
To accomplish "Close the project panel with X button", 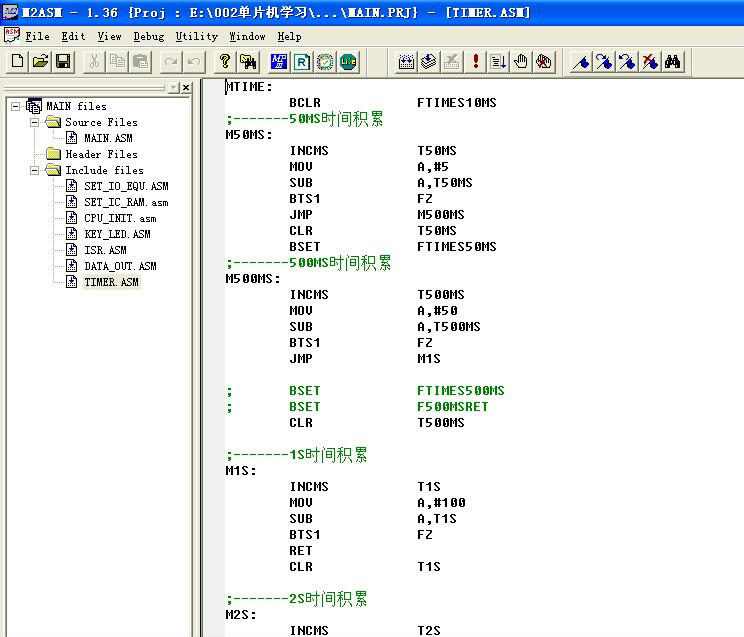I will tap(186, 88).
